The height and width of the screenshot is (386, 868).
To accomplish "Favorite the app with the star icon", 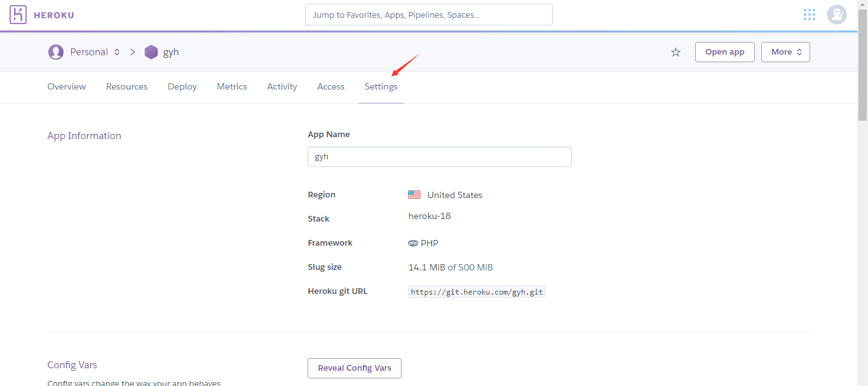I will tap(675, 52).
